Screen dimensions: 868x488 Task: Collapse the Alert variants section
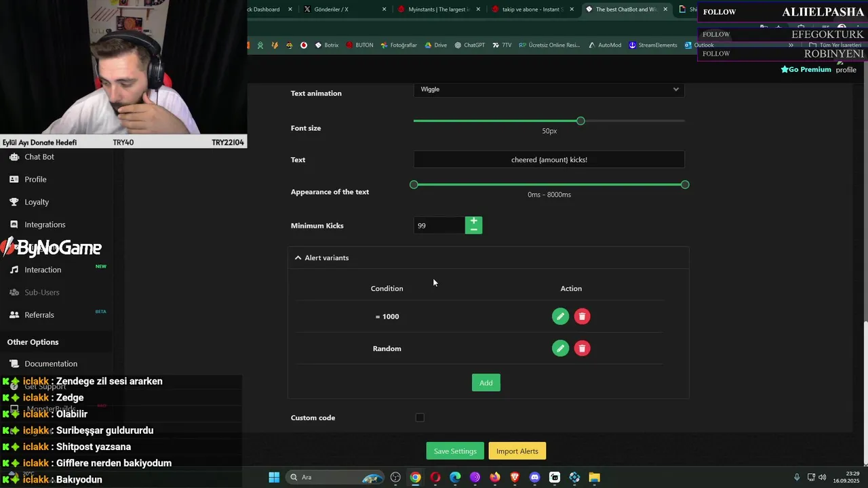[488, 258]
